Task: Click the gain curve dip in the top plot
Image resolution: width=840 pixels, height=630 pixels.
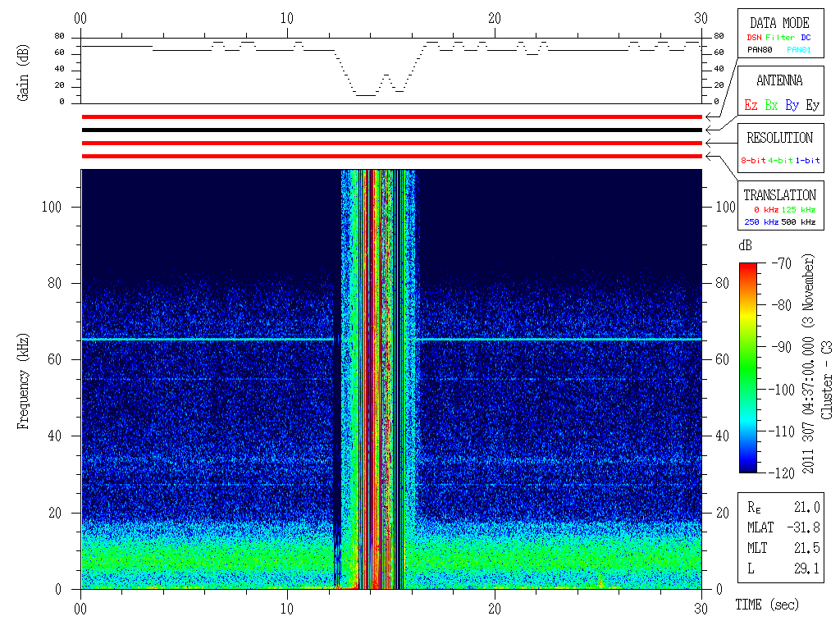Action: tap(365, 94)
